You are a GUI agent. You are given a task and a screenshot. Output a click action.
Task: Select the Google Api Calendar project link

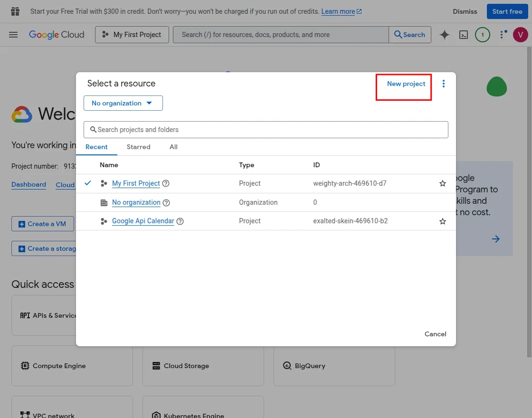(x=143, y=221)
